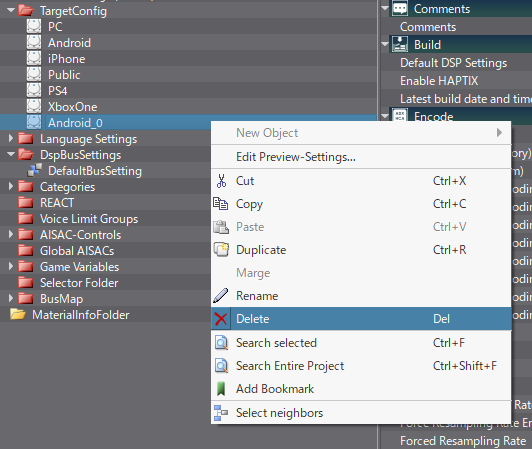Click the Comments property row under Comments
Image resolution: width=532 pixels, height=449 pixels.
pyautogui.click(x=457, y=27)
